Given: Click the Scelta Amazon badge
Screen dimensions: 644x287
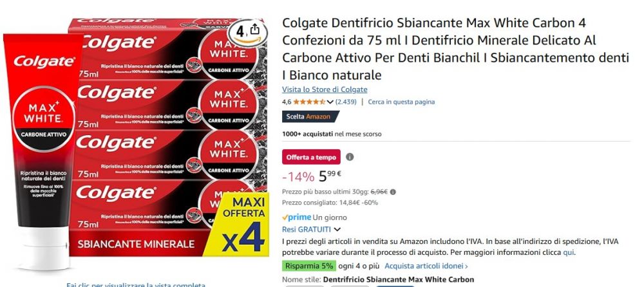Looking at the screenshot, I should 310,116.
